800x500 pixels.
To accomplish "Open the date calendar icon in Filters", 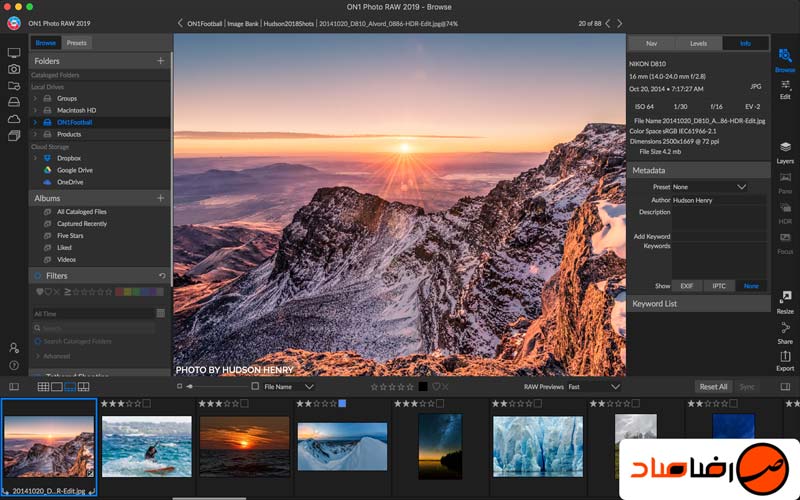I will (x=160, y=313).
